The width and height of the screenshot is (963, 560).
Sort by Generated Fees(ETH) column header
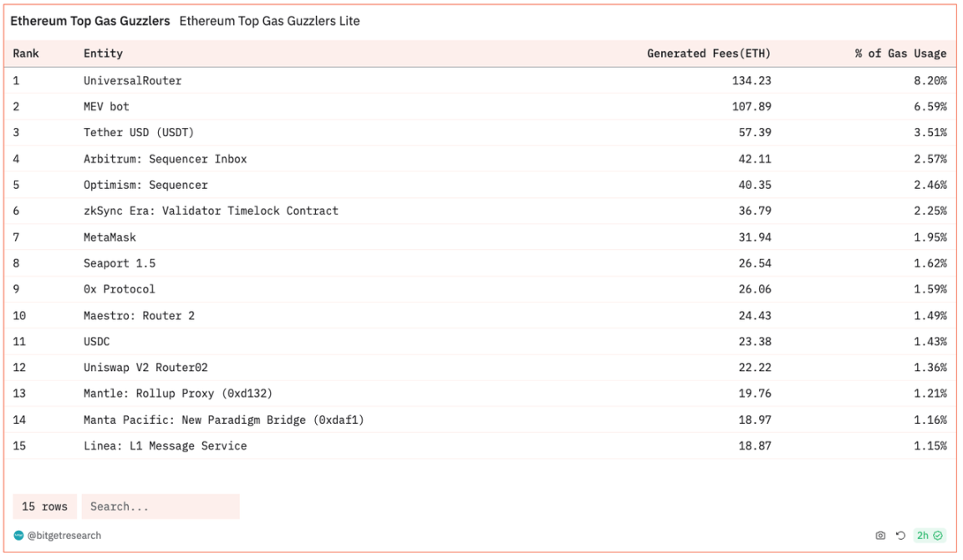pyautogui.click(x=709, y=53)
